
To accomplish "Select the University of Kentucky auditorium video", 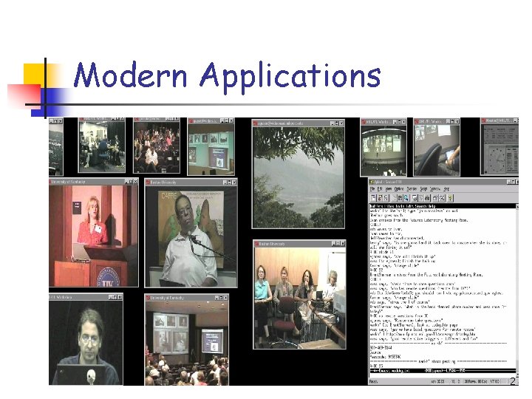I will pyautogui.click(x=187, y=343).
